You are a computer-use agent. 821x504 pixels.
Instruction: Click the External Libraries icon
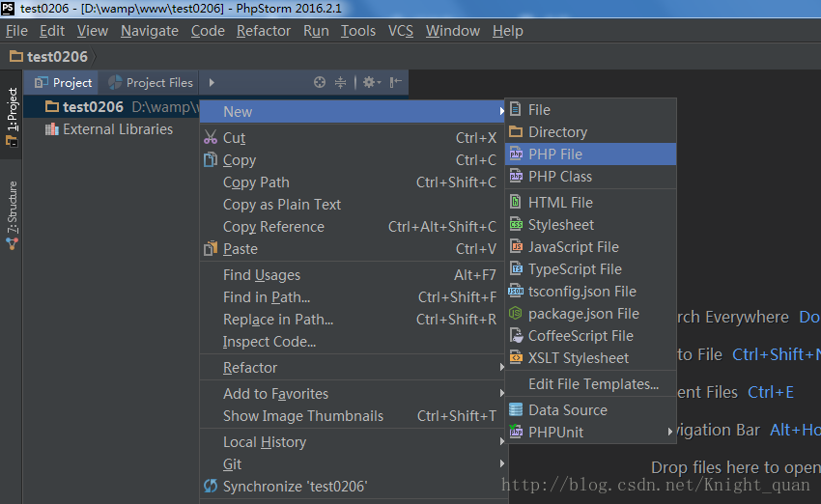point(52,128)
